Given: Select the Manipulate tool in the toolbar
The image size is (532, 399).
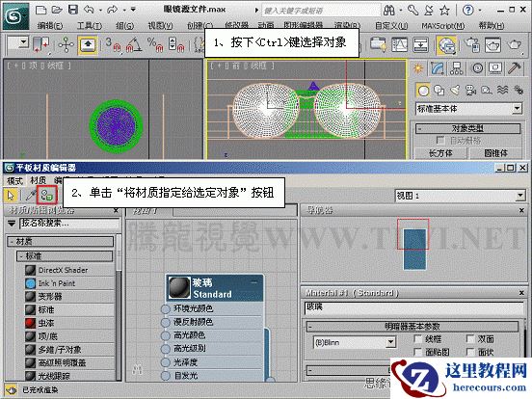Looking at the screenshot, I should click(x=66, y=44).
